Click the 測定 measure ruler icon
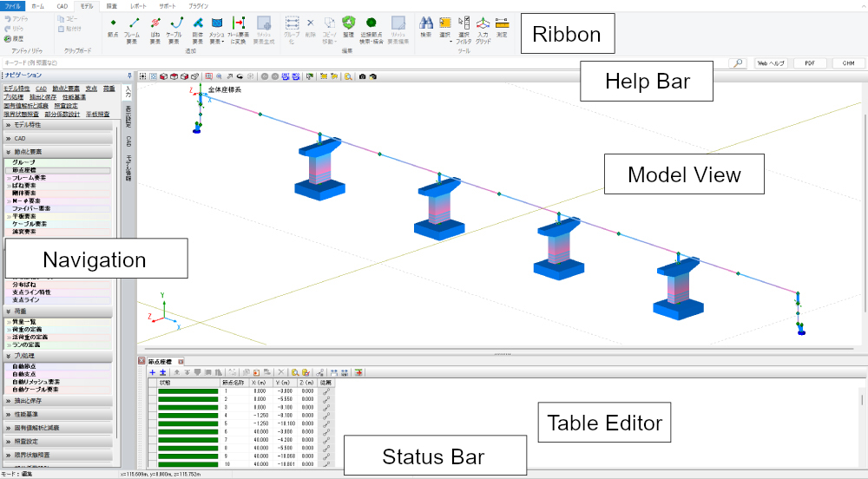The width and height of the screenshot is (868, 479). (502, 25)
